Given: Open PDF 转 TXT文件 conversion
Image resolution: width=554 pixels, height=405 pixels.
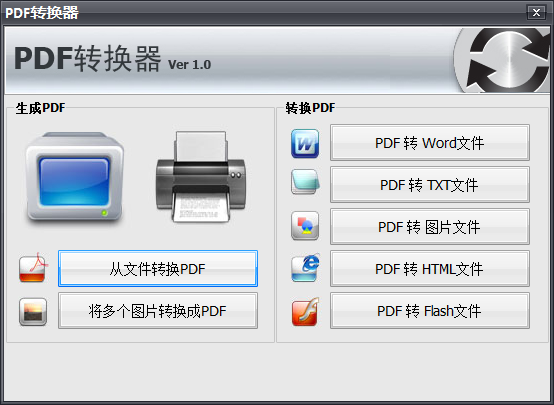Looking at the screenshot, I should [430, 184].
